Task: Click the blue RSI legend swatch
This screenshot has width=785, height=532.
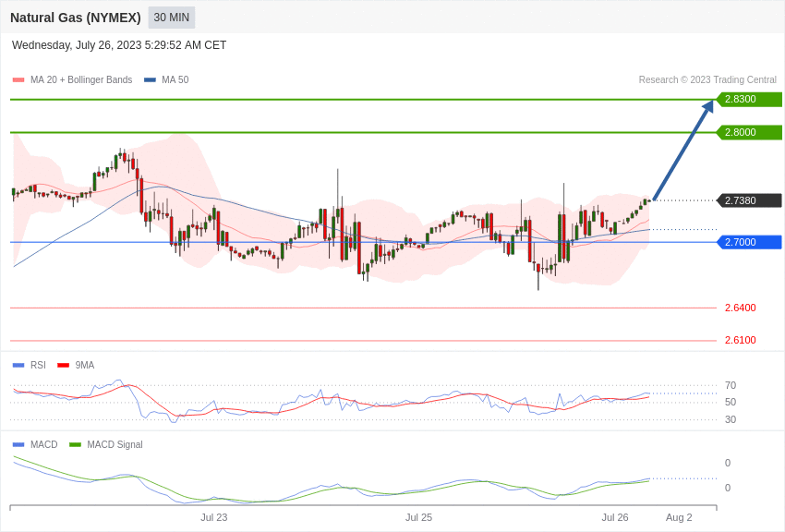Action: [18, 366]
